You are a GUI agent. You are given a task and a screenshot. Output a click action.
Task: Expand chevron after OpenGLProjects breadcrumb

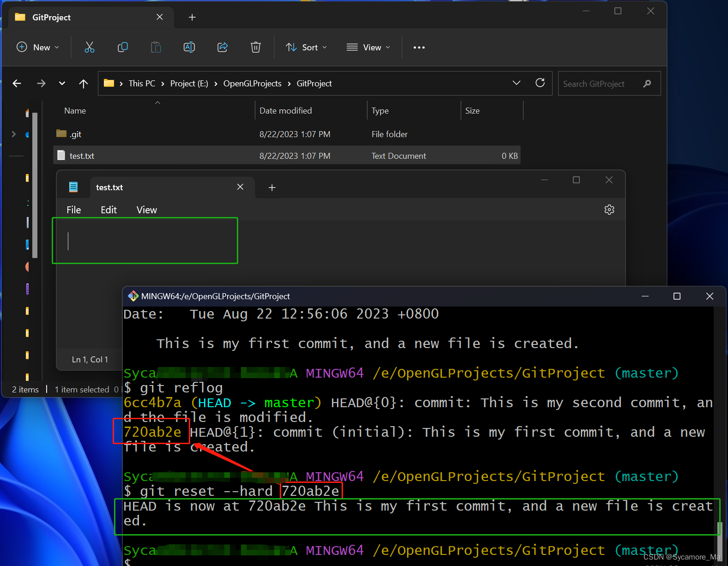(289, 84)
